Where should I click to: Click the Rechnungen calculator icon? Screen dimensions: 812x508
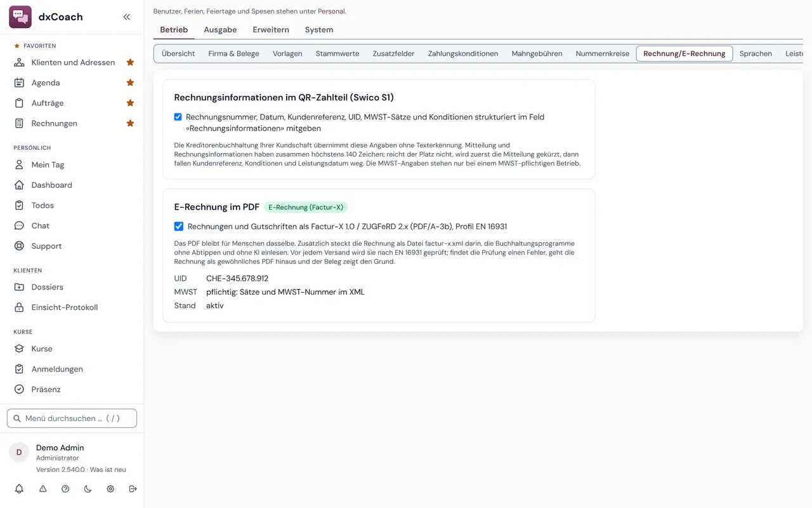click(x=19, y=123)
